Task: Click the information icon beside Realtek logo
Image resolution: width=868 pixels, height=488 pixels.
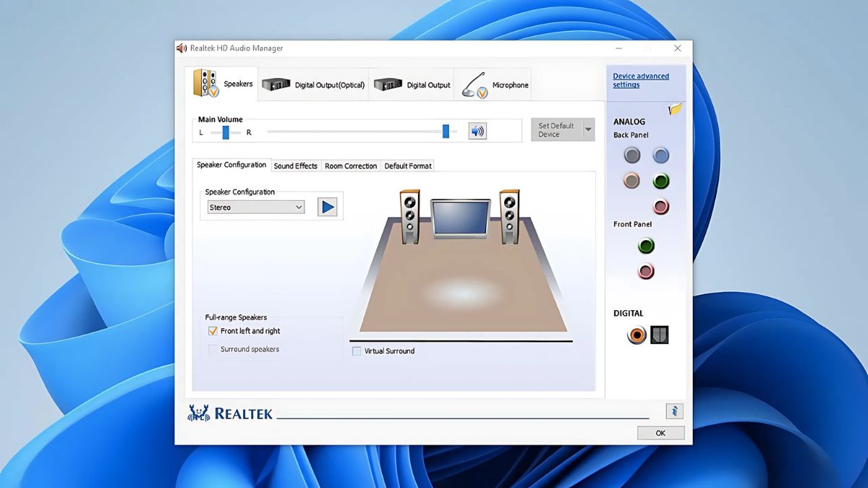Action: pos(674,411)
